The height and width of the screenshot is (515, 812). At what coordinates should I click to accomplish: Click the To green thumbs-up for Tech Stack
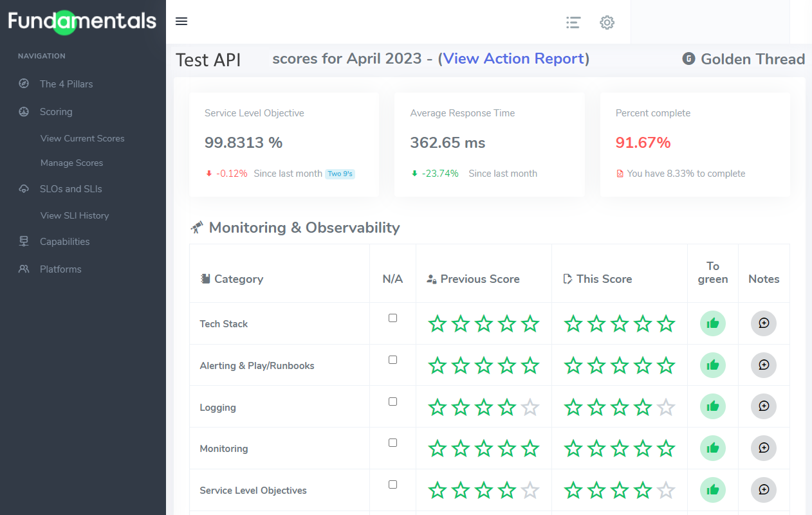712,323
